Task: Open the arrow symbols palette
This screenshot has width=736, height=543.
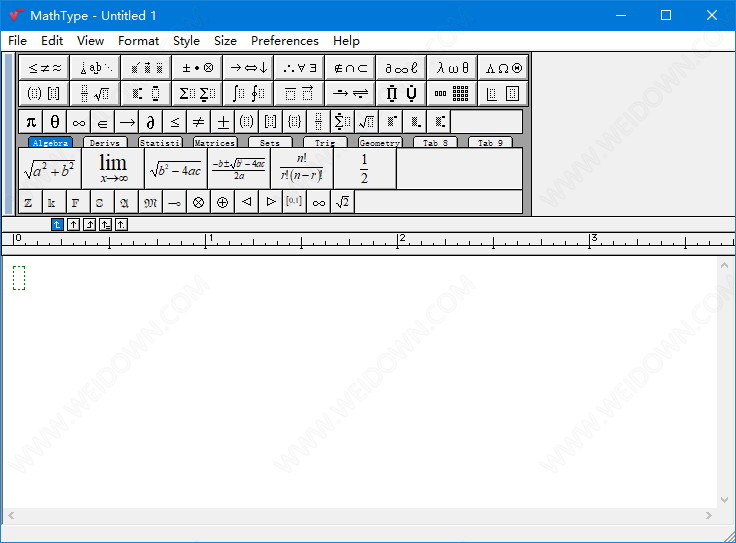Action: 249,68
